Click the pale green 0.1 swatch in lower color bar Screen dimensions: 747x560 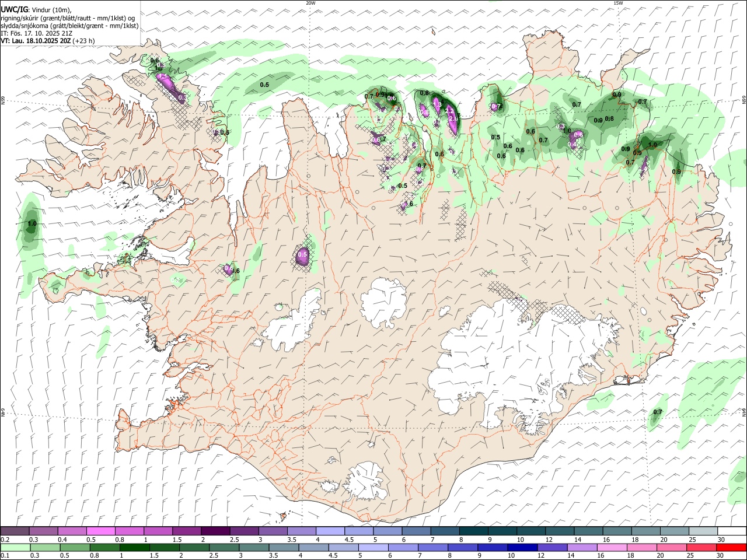15,547
